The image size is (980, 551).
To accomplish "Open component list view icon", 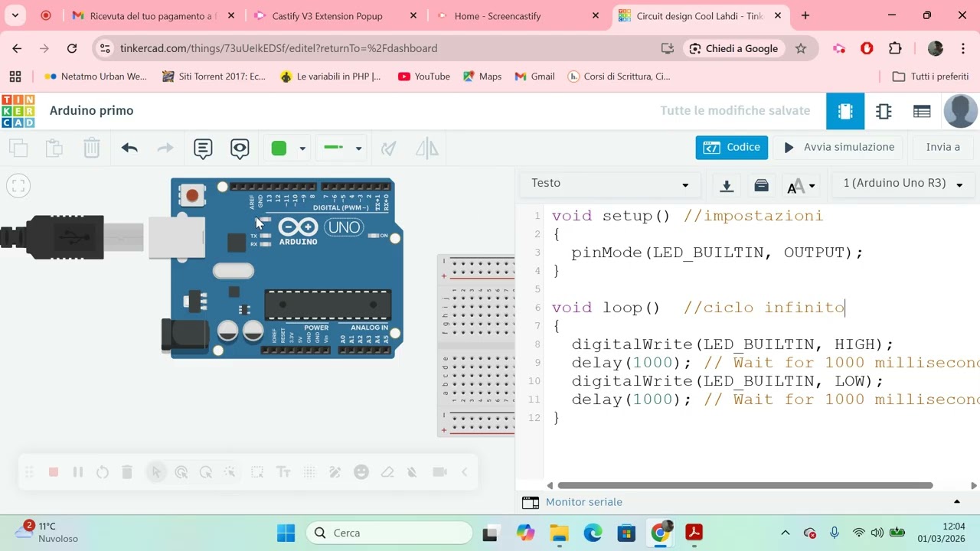I will (x=922, y=112).
